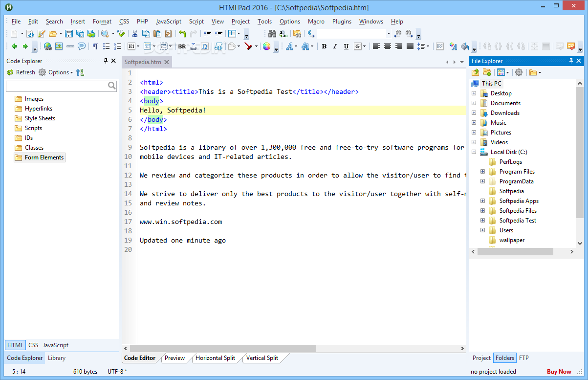Toggle Strikethrough formatting
This screenshot has height=380, width=588.
click(x=358, y=46)
